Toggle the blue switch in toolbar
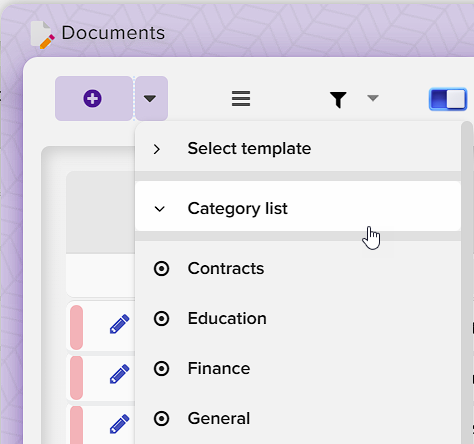The image size is (474, 444). pos(448,99)
